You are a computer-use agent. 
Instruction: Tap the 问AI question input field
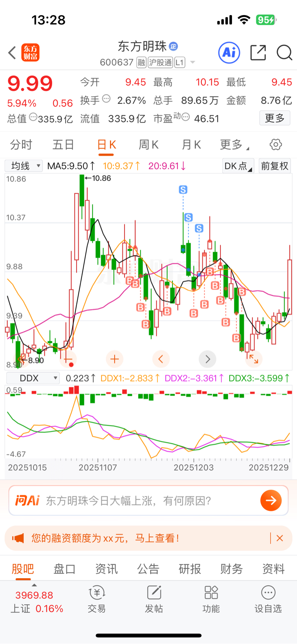[148, 500]
